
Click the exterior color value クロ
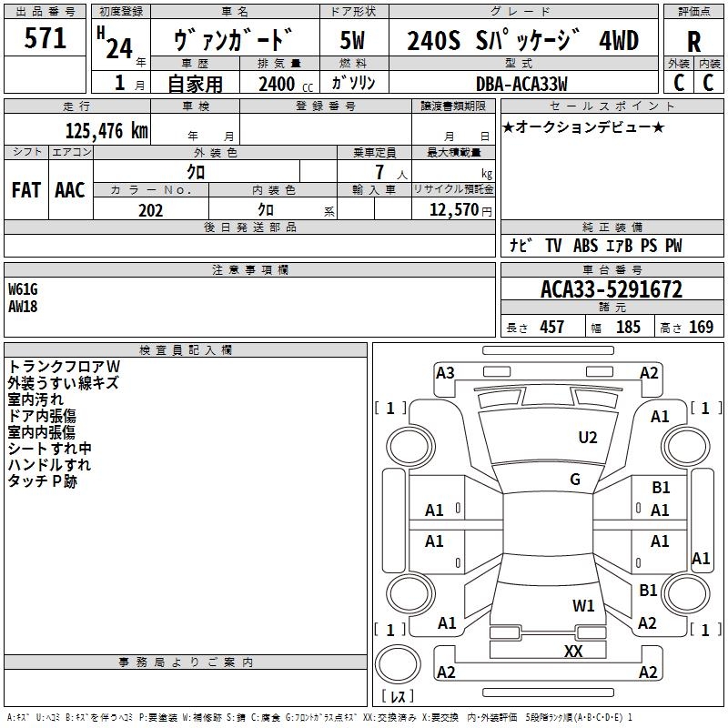pyautogui.click(x=196, y=172)
